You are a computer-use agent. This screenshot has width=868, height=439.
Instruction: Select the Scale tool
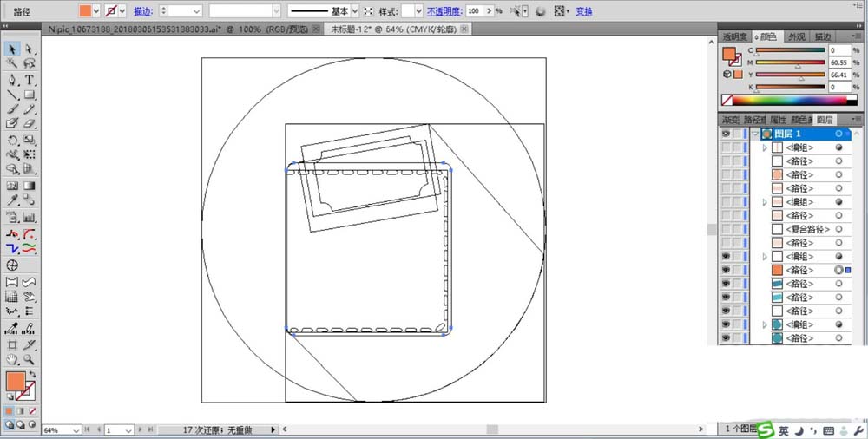(29, 141)
